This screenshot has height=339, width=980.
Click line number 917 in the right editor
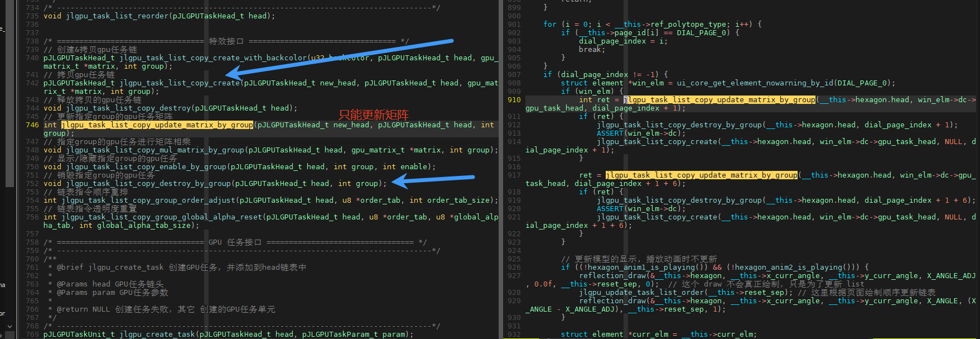[514, 175]
